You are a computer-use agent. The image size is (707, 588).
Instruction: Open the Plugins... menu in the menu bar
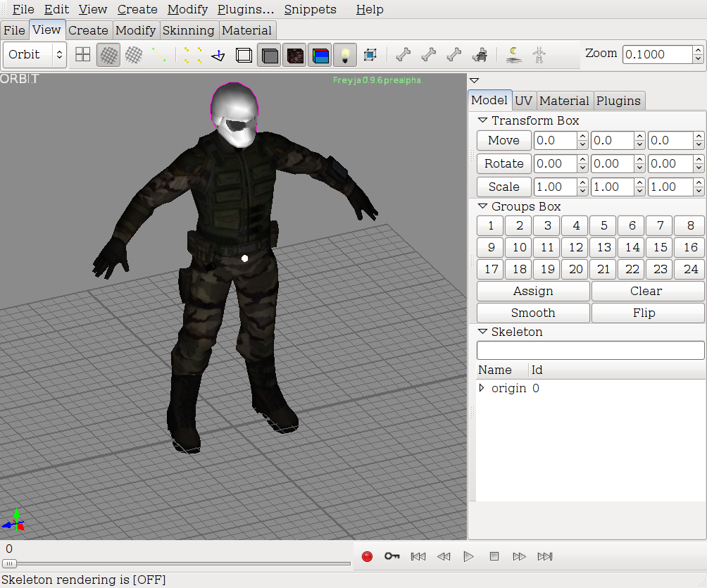pos(246,9)
